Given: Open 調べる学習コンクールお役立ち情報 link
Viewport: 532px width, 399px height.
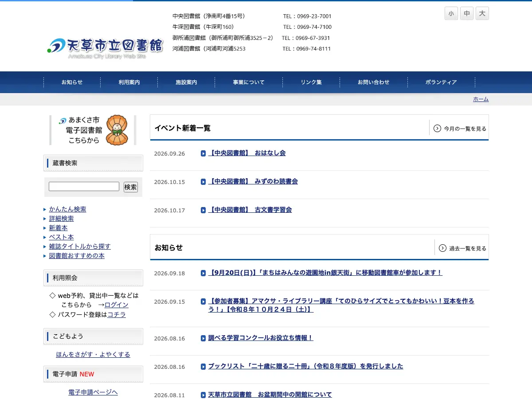Looking at the screenshot, I should (x=261, y=338).
